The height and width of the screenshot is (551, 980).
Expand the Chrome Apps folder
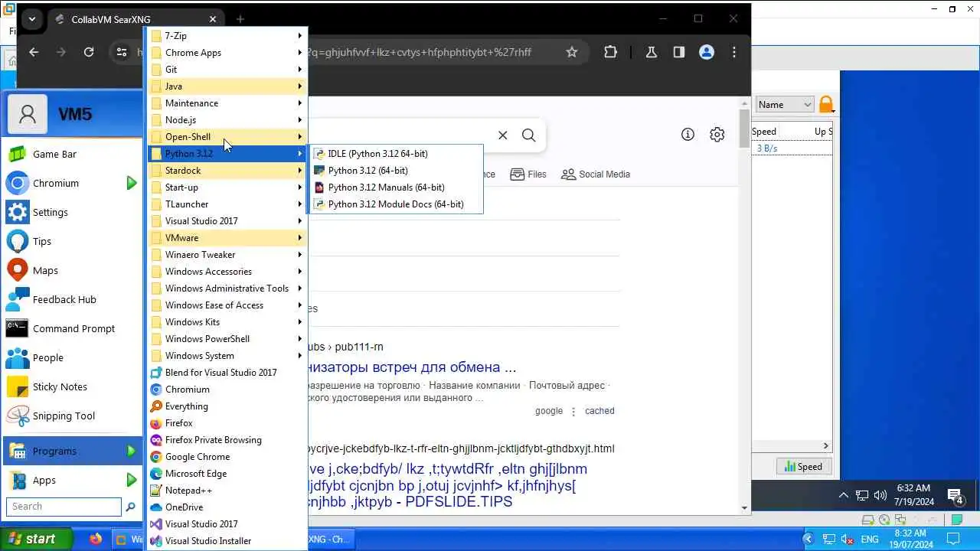tap(227, 53)
